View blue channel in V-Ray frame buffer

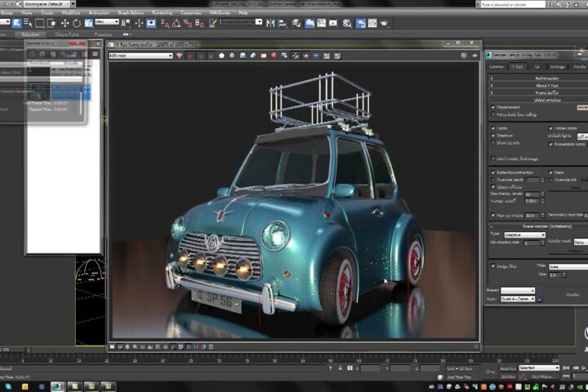pos(211,56)
